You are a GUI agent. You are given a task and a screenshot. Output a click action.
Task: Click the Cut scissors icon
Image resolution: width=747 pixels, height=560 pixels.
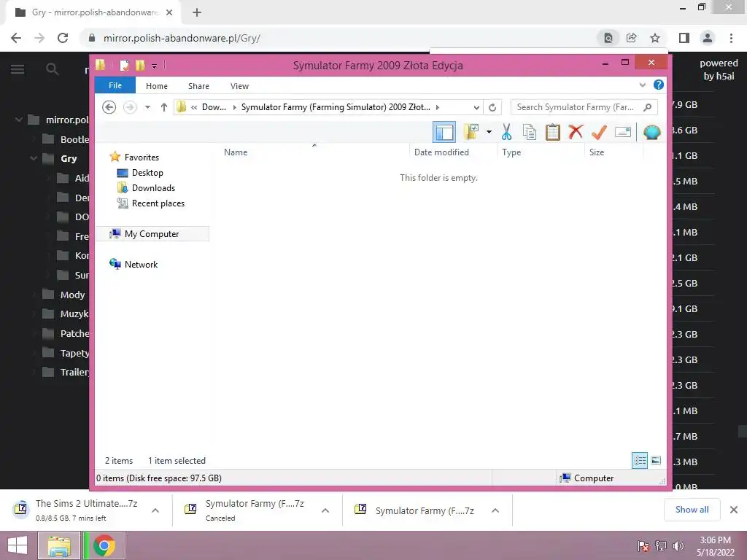click(506, 132)
